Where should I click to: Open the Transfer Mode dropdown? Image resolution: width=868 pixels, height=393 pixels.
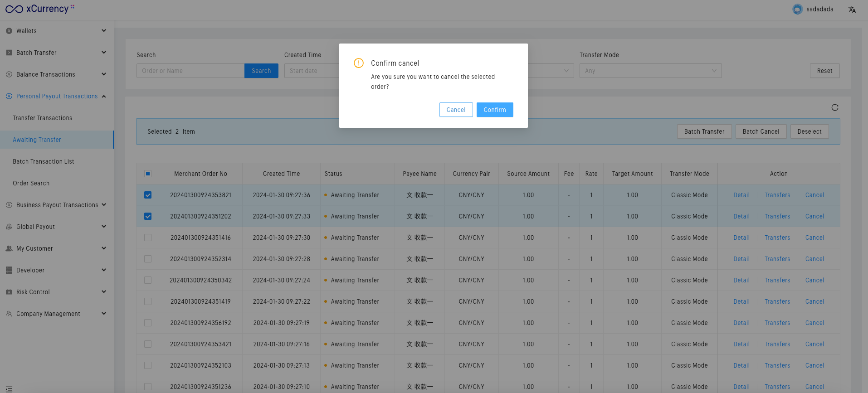[650, 71]
